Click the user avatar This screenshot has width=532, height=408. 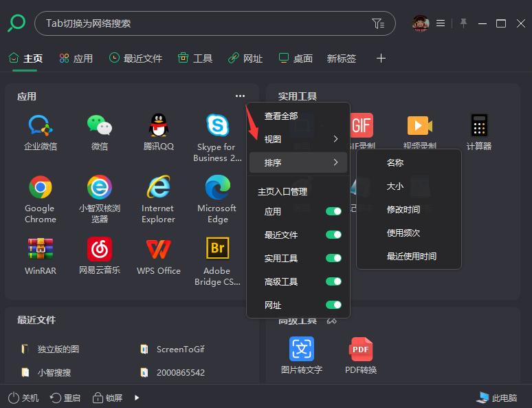tap(421, 23)
